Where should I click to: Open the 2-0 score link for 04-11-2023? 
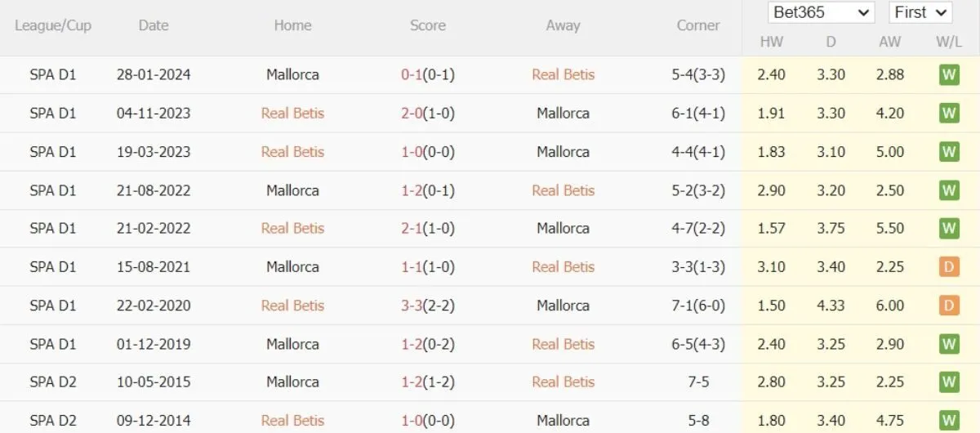tap(410, 114)
